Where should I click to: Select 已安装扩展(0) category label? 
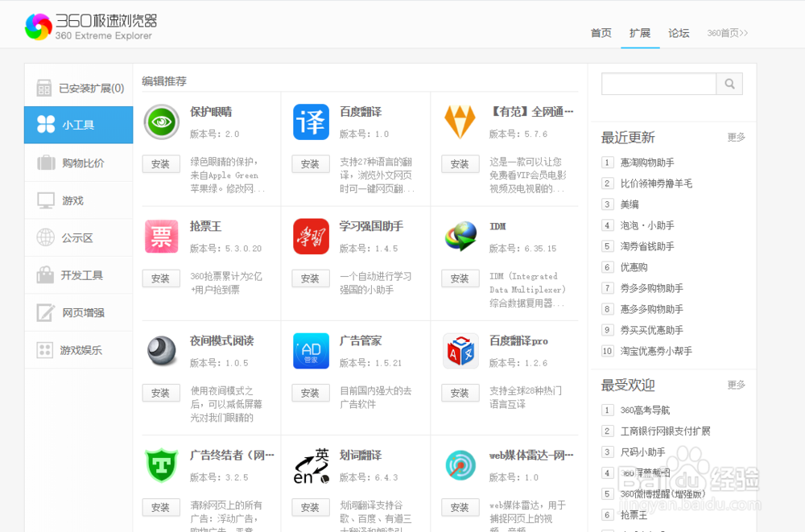pyautogui.click(x=92, y=89)
